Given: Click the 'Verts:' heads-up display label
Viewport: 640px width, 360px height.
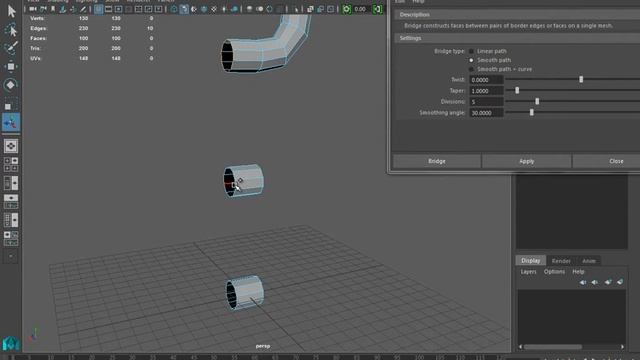Looking at the screenshot, I should click(38, 18).
